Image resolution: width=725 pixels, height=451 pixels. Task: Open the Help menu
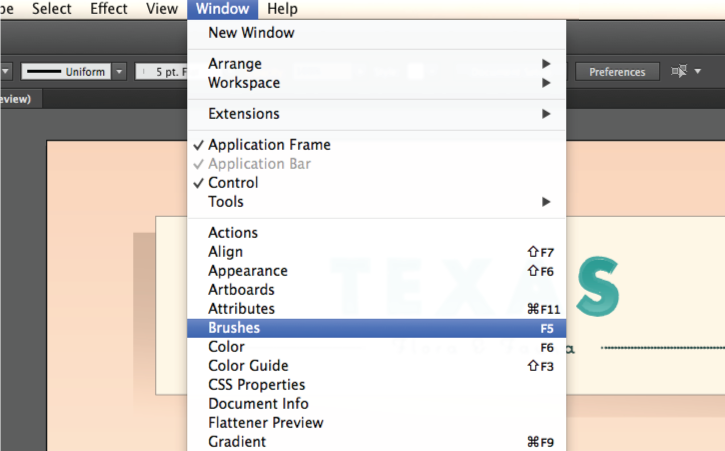pos(282,9)
